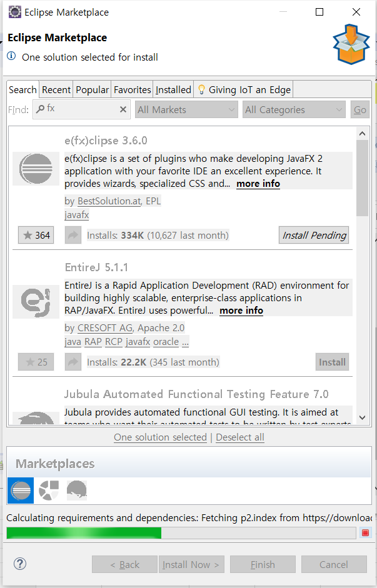Click the One solution selected link
This screenshot has height=588, width=377.
tap(161, 437)
